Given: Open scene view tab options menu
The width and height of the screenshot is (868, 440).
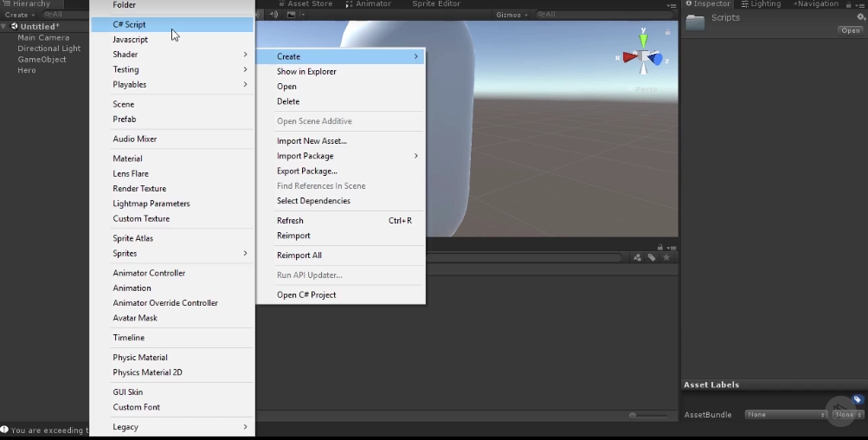Looking at the screenshot, I should 672,5.
